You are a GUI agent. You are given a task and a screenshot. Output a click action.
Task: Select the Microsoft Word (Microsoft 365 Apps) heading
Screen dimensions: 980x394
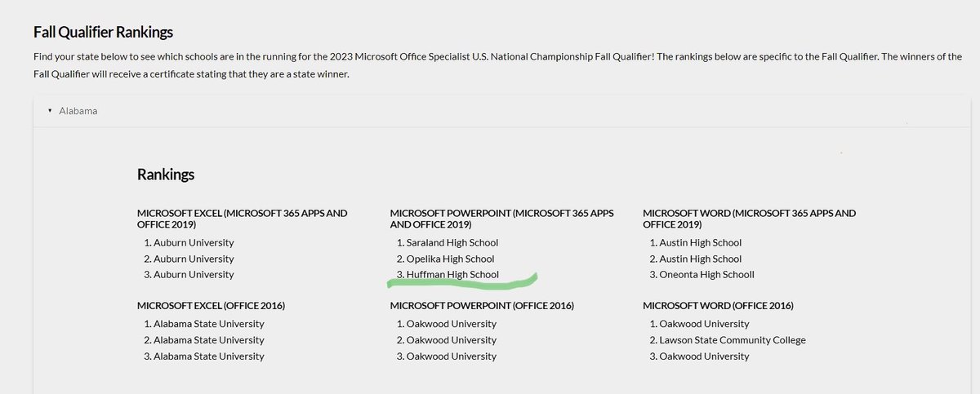tap(750, 219)
